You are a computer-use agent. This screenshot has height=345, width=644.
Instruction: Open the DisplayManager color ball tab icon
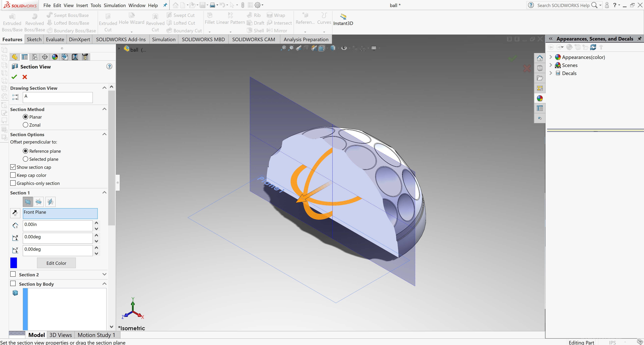[55, 57]
